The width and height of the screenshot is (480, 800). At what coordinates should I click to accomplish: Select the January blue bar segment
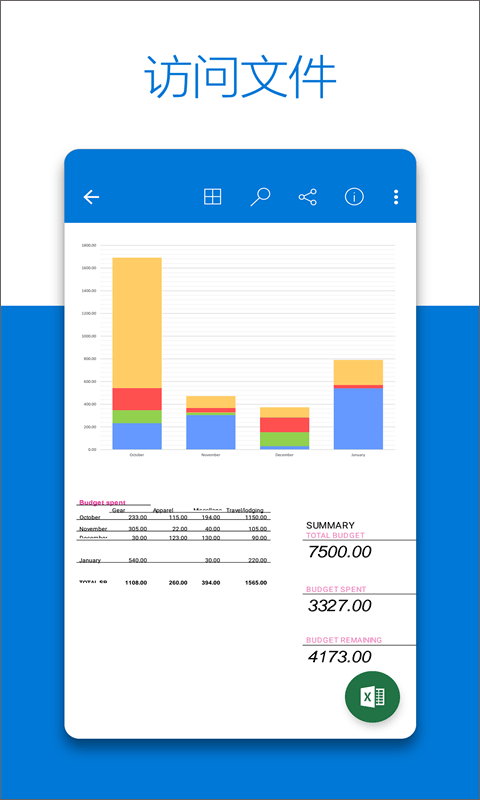(358, 419)
